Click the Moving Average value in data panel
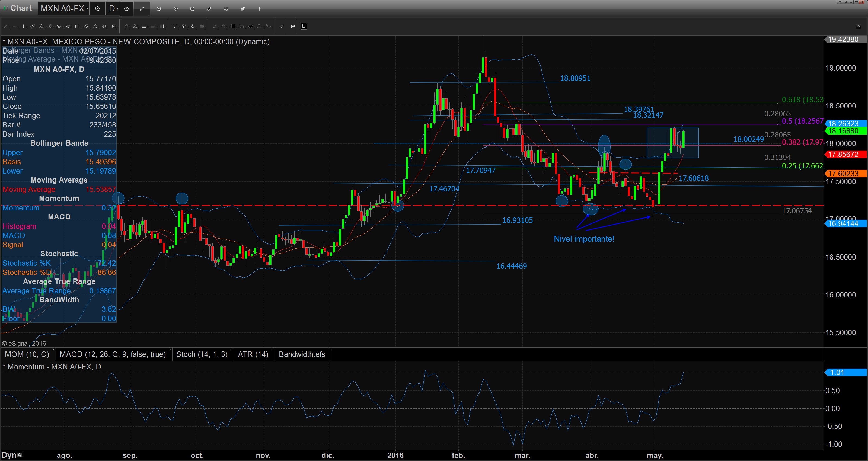This screenshot has width=868, height=461. pyautogui.click(x=101, y=189)
